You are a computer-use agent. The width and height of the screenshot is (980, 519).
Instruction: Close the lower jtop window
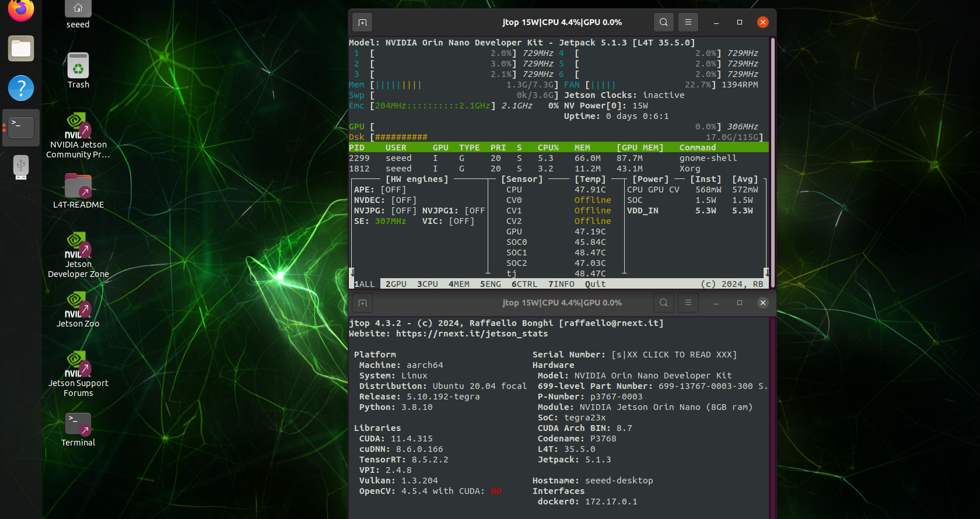[762, 303]
